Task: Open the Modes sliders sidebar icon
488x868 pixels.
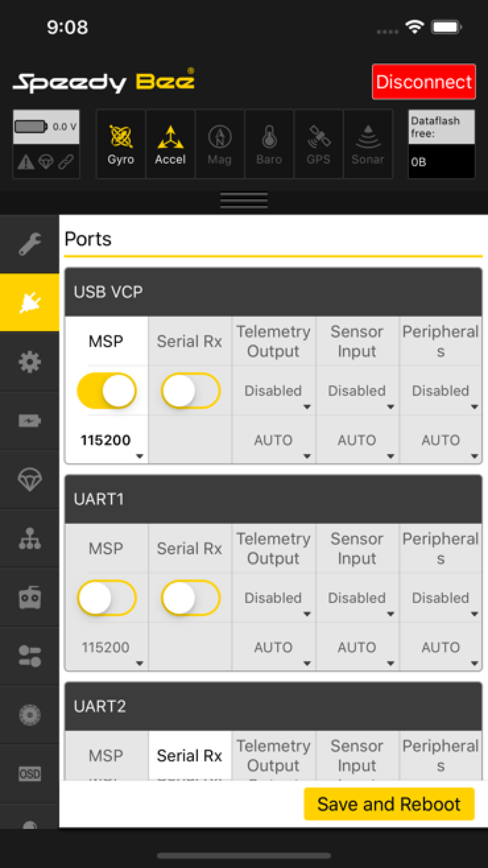Action: (x=30, y=656)
